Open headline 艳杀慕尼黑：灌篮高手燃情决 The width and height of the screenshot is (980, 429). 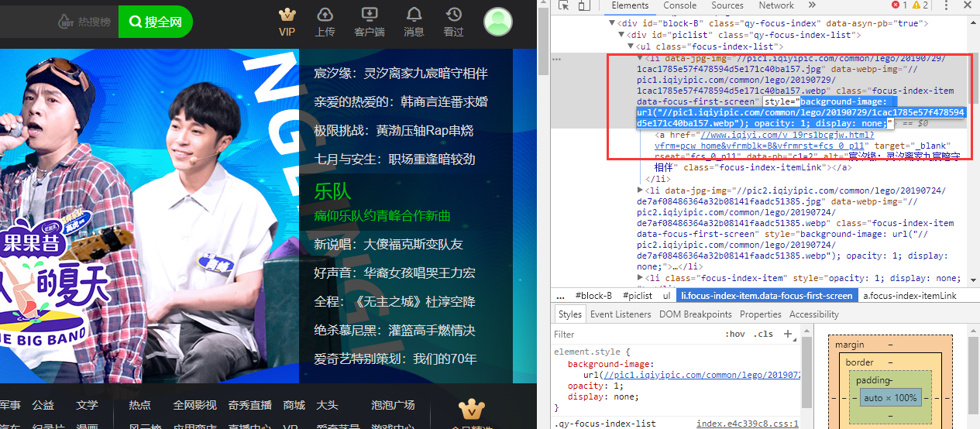394,331
